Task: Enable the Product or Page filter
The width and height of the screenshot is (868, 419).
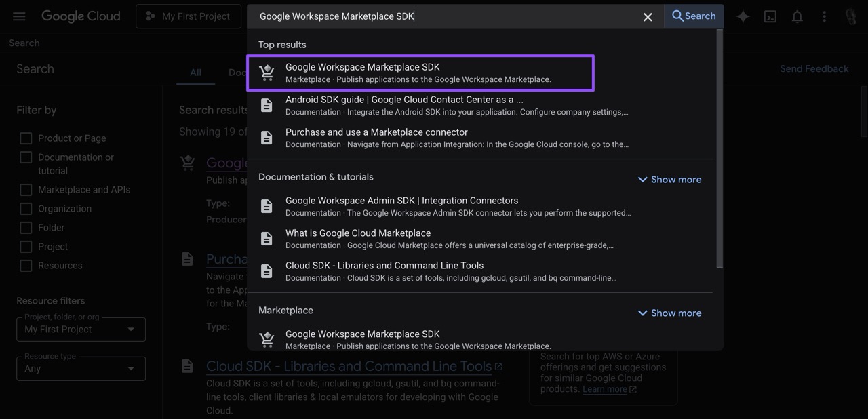Action: (26, 138)
